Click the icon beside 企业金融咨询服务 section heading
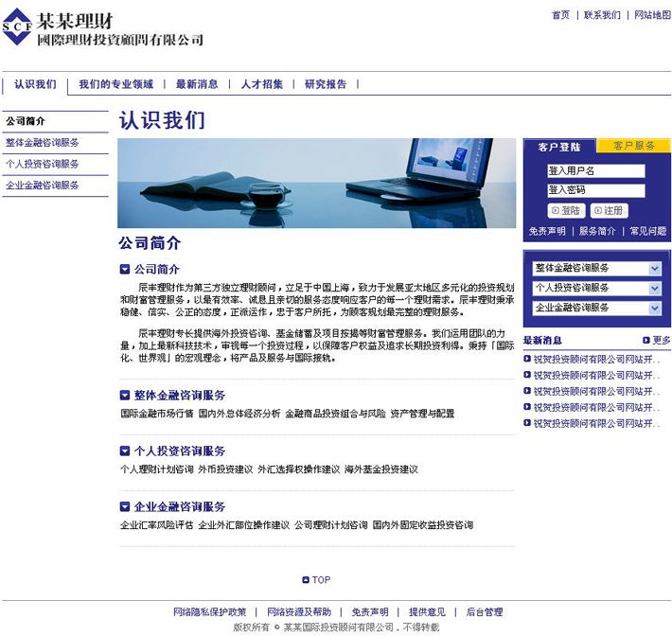This screenshot has height=636, width=672. coord(125,506)
